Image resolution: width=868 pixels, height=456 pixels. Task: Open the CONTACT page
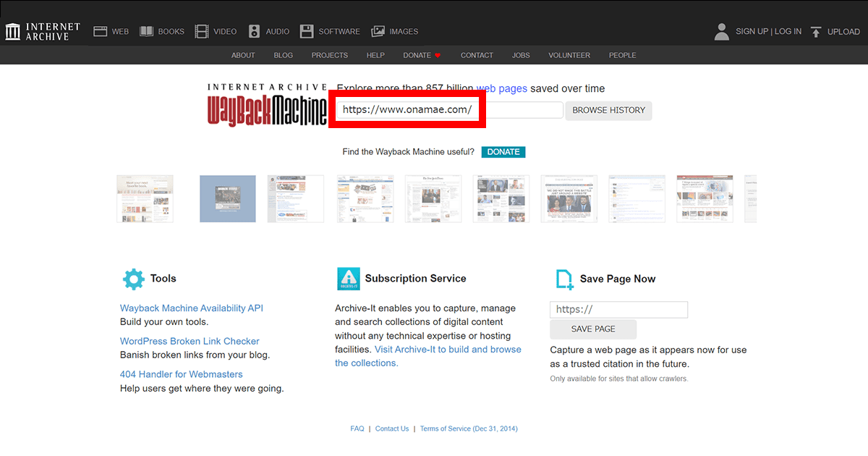click(477, 55)
